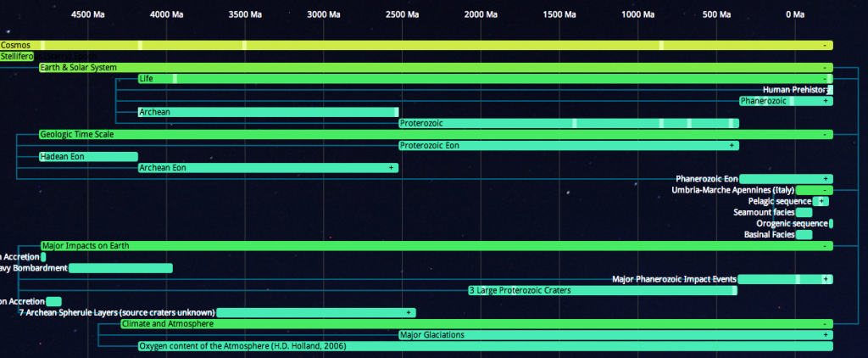Viewport: 868px width, 358px height.
Task: Select the Oxygen content of the Atmosphere bar
Action: coord(486,346)
